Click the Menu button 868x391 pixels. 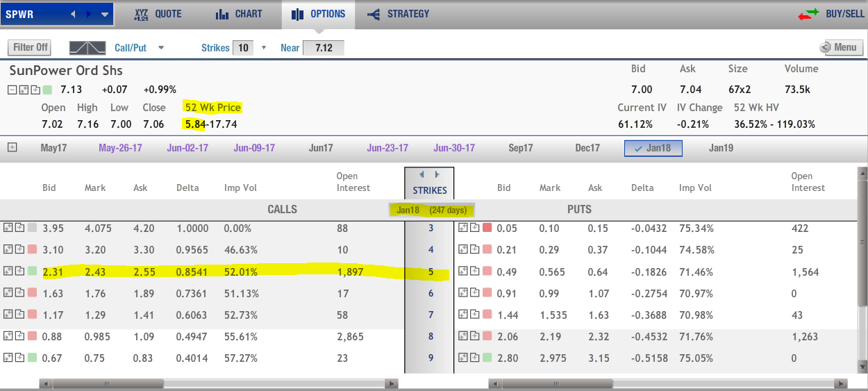[841, 47]
